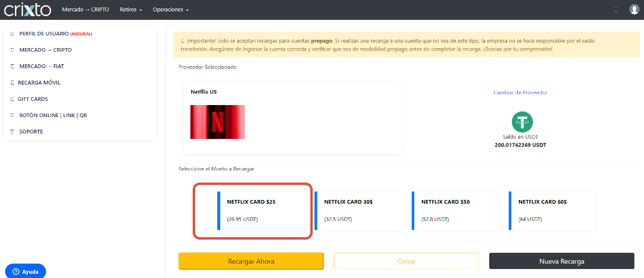Click the Nueva Recarga button
This screenshot has width=644, height=278.
coord(561,261)
